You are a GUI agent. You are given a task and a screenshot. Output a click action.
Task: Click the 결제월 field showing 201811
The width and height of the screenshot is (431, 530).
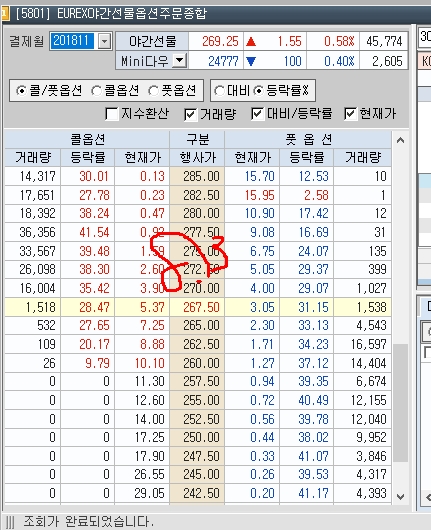tap(72, 41)
